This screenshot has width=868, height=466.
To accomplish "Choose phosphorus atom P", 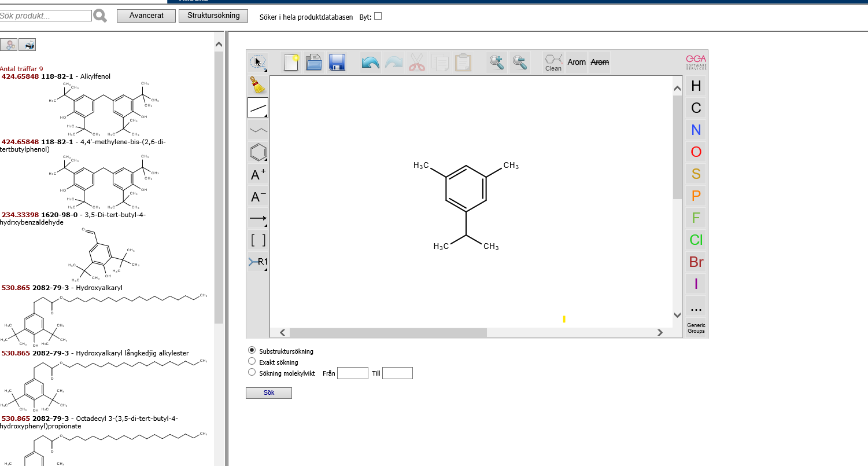I will tap(696, 196).
